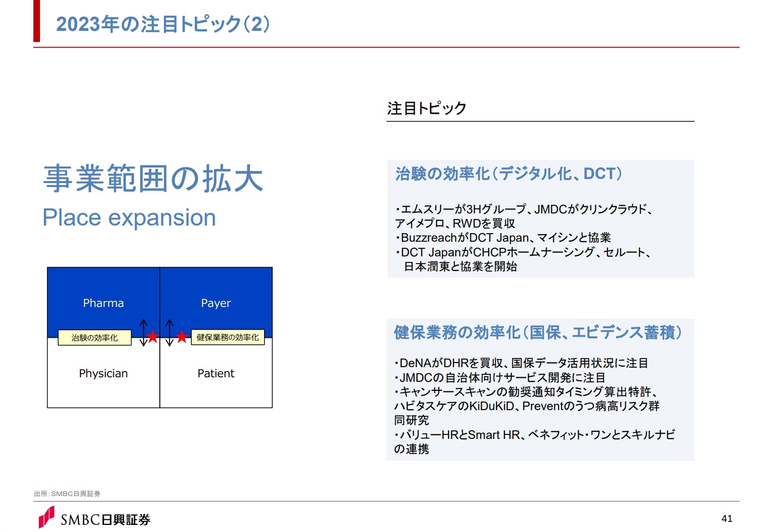The width and height of the screenshot is (774, 532).
Task: Click bullet キャンサースキャンの勧奨通知タイミング算出特許
Action: 526,392
